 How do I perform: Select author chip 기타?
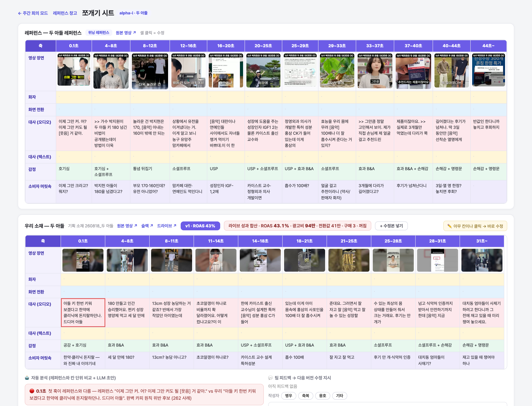tap(339, 396)
